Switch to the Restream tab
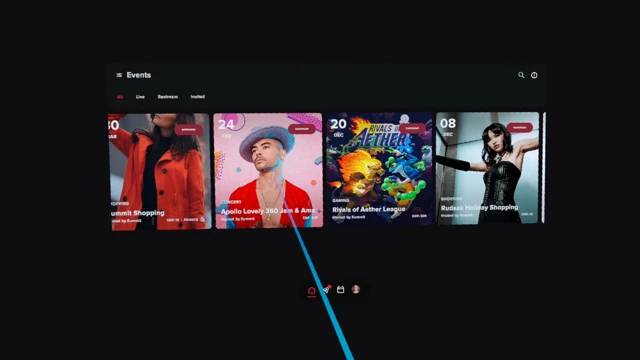 pos(168,97)
